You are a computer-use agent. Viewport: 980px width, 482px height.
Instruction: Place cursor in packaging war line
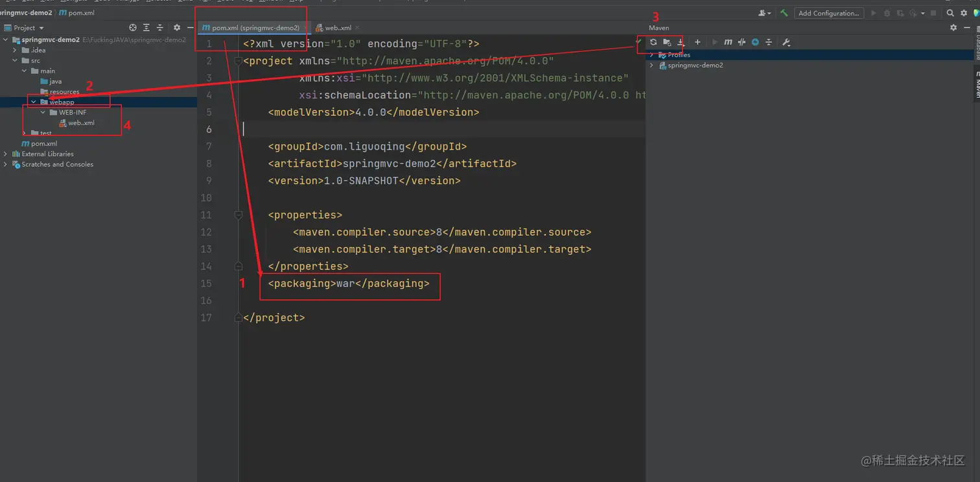pyautogui.click(x=349, y=284)
